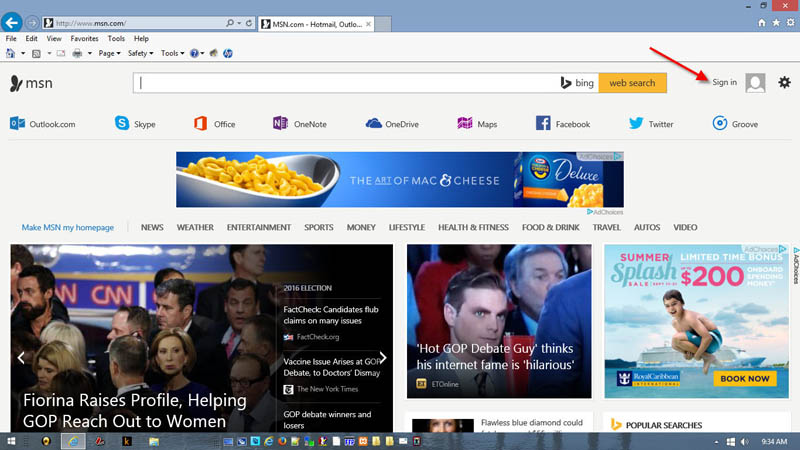Open the OneDrive shortcut
Image resolution: width=800 pixels, height=450 pixels.
pos(392,124)
